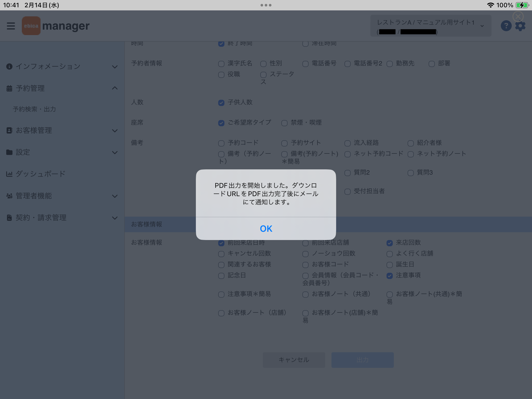The width and height of the screenshot is (532, 399).
Task: Toggle the お客様コード checkbox
Action: click(x=305, y=265)
